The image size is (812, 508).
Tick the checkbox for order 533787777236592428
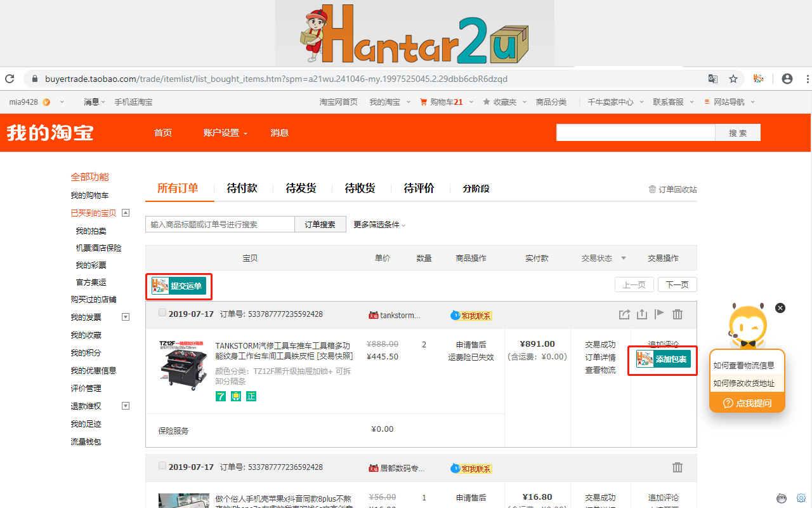(x=162, y=464)
